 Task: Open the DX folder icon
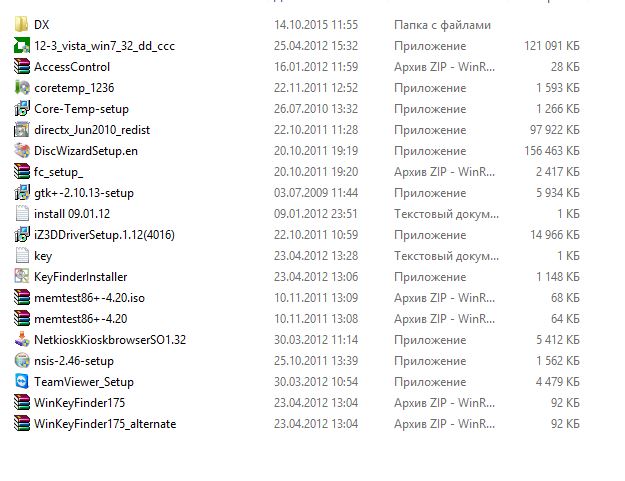coord(22,24)
